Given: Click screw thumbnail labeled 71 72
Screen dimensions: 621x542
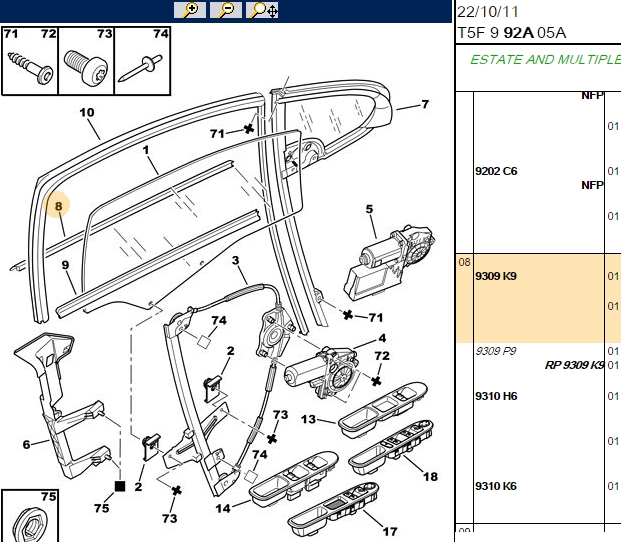Looking at the screenshot, I should point(30,61).
